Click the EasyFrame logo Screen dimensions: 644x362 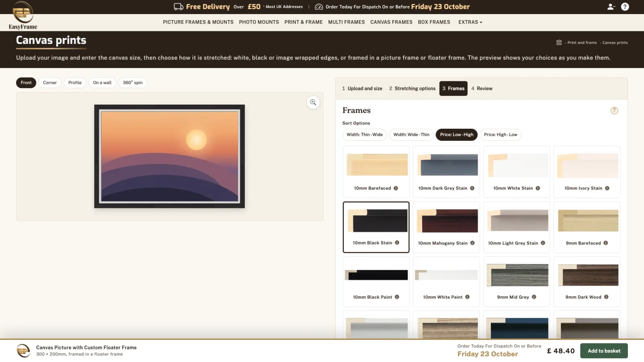click(23, 15)
